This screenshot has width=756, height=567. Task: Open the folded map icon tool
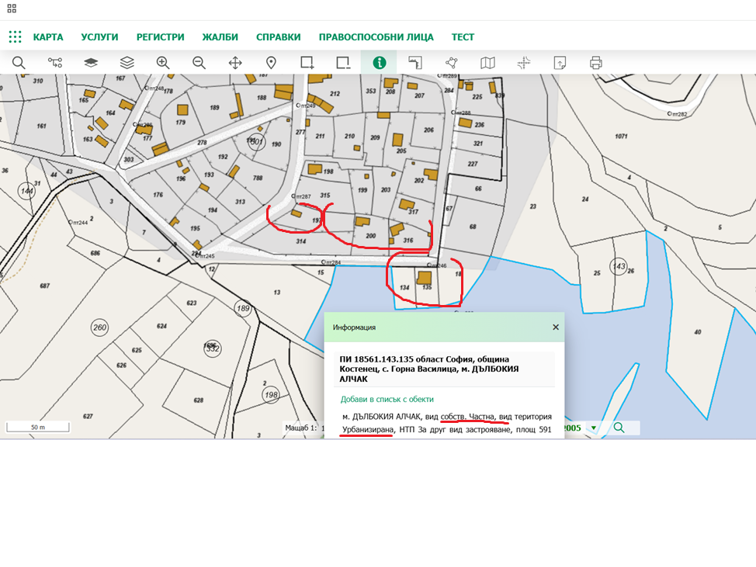[x=488, y=63]
